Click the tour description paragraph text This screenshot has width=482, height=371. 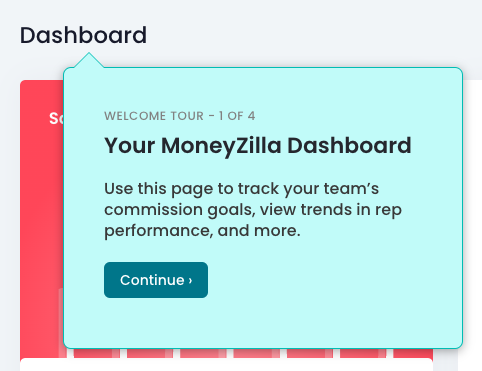253,210
